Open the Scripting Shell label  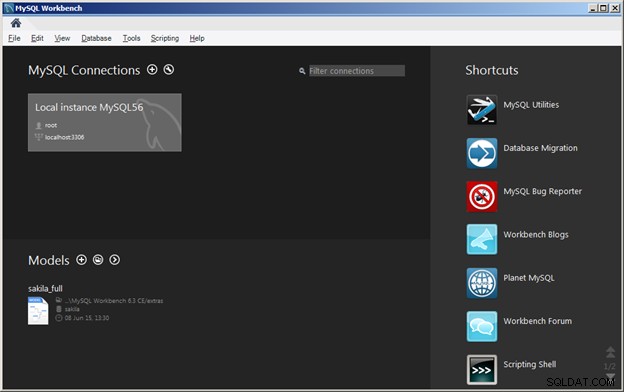529,365
